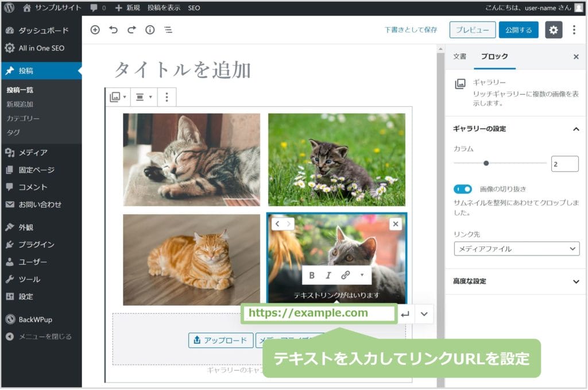
Task: Click the タイトルを追加 title field
Action: pos(183,70)
